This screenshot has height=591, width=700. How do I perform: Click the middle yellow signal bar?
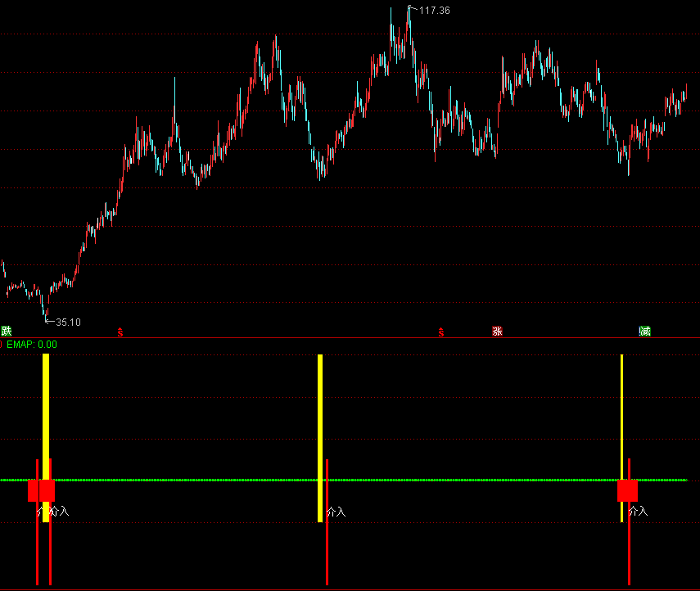pos(320,438)
